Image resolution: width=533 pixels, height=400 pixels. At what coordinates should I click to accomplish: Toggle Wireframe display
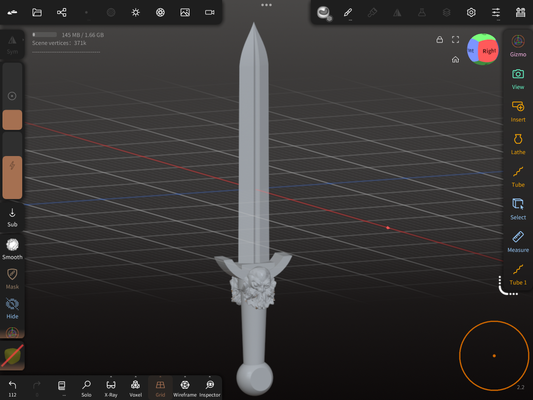(185, 388)
